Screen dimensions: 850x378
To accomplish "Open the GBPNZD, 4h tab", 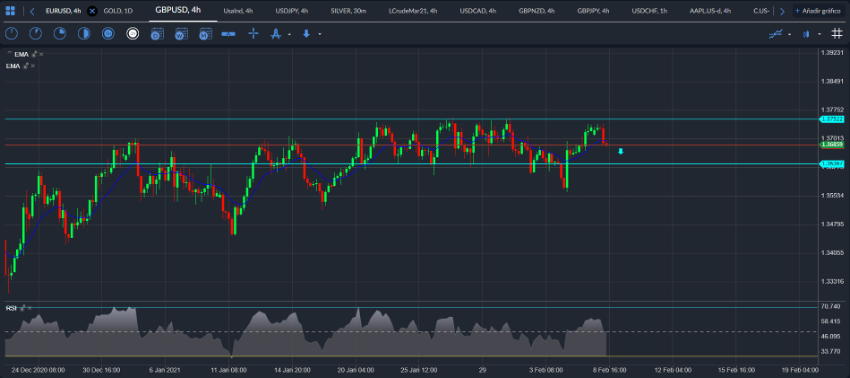I will coord(536,11).
